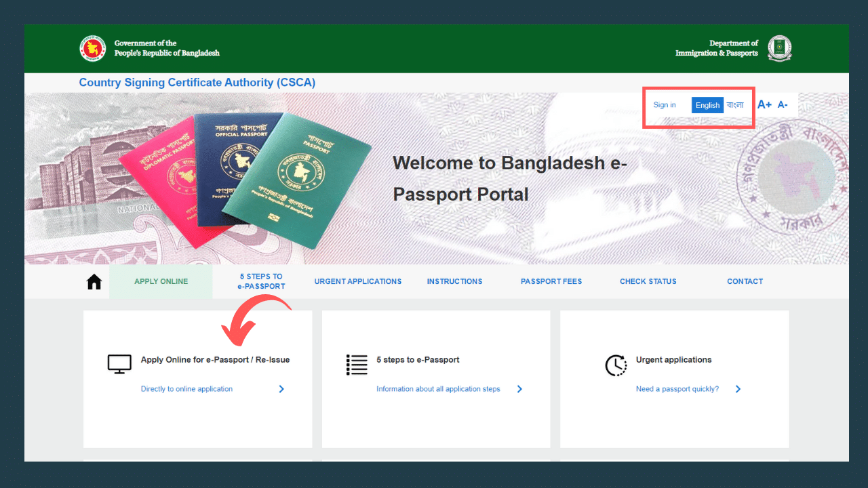This screenshot has height=488, width=868.
Task: Open the chevron next to Need a passport quickly
Action: (x=738, y=389)
